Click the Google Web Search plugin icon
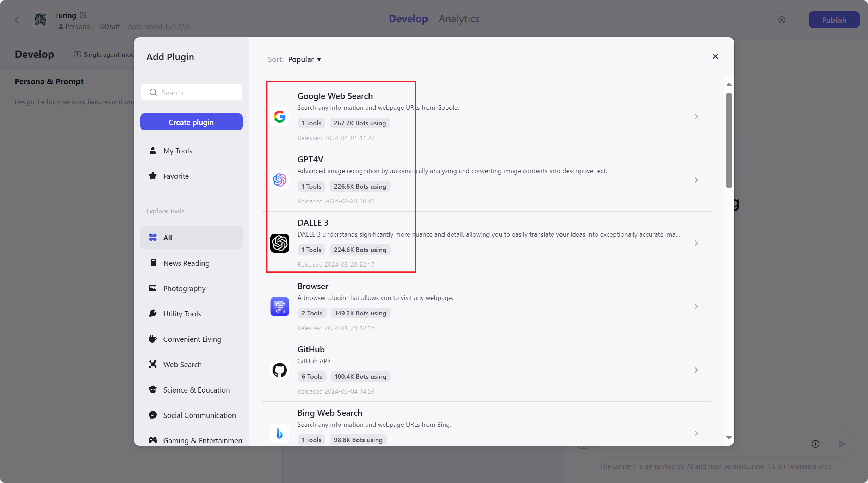 tap(279, 117)
